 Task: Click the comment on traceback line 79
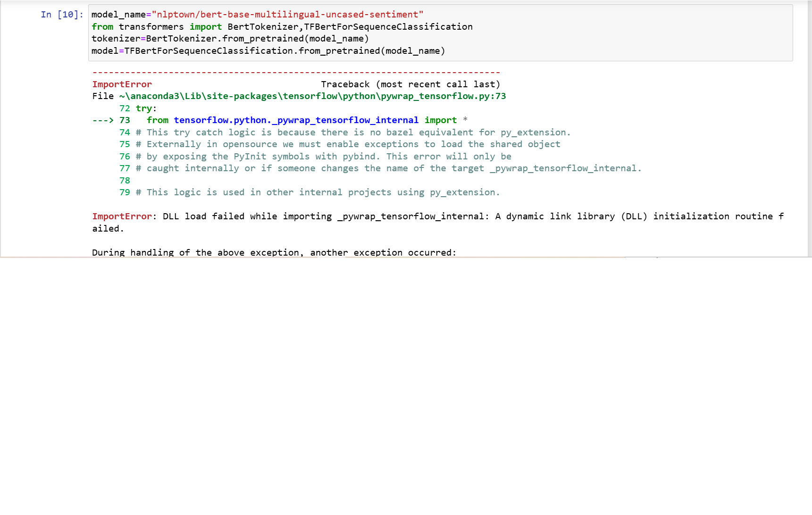[318, 192]
